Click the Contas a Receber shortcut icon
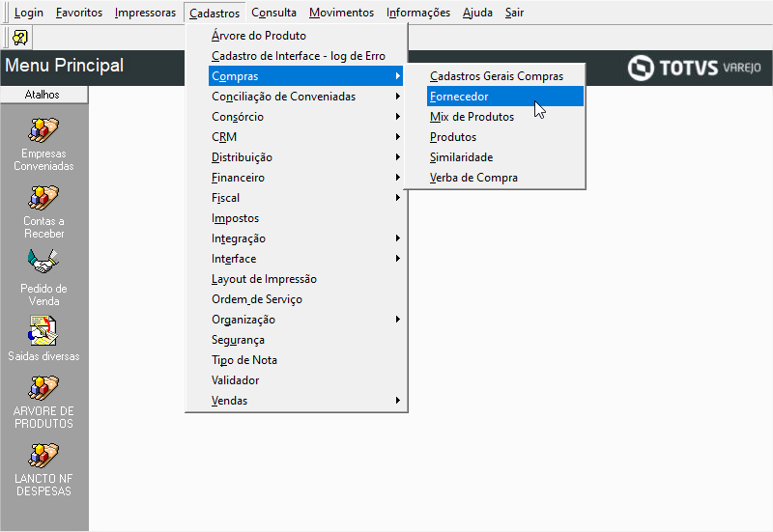 click(x=43, y=198)
